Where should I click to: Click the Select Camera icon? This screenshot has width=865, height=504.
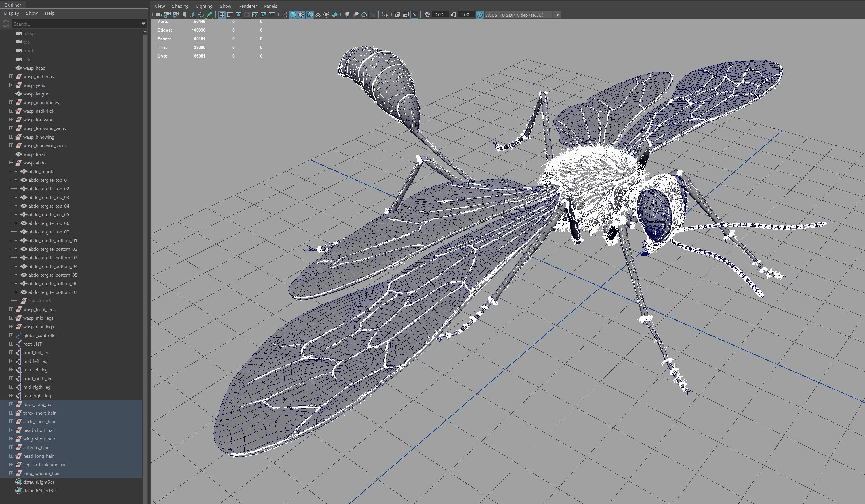coord(159,15)
